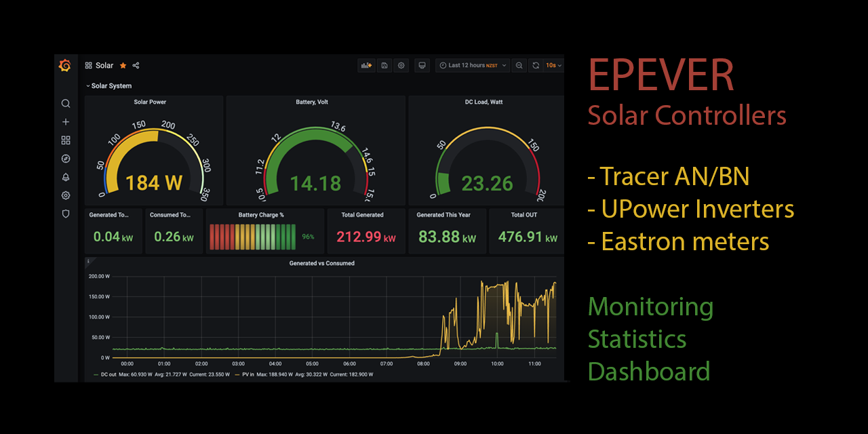Click the Create plus icon in sidebar
868x434 pixels.
tap(65, 121)
